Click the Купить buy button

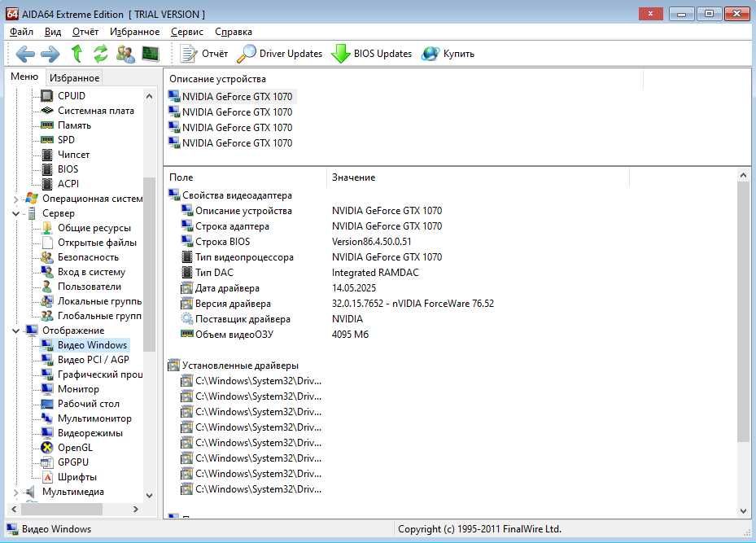(x=448, y=54)
